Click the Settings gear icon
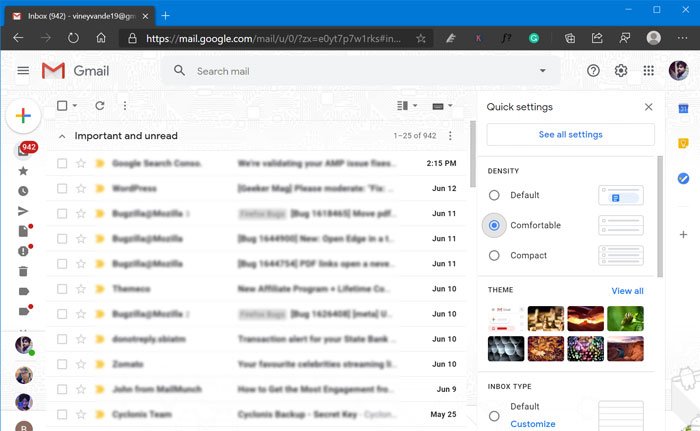Viewport: 700px width, 431px height. (621, 71)
